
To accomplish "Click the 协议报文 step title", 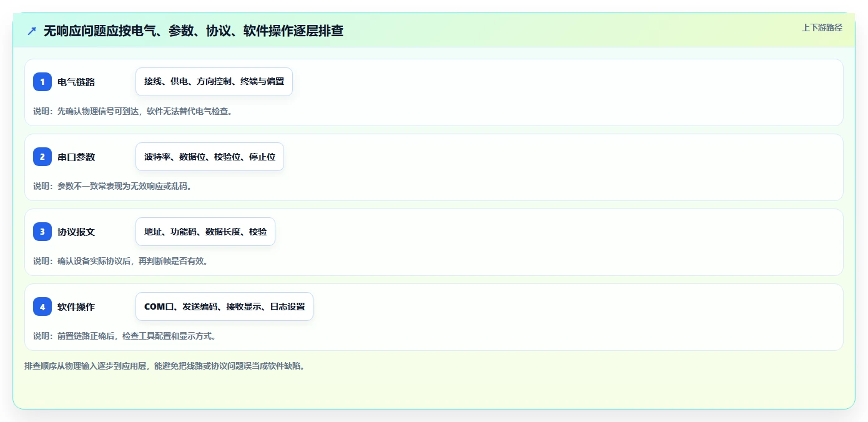I will click(x=76, y=232).
